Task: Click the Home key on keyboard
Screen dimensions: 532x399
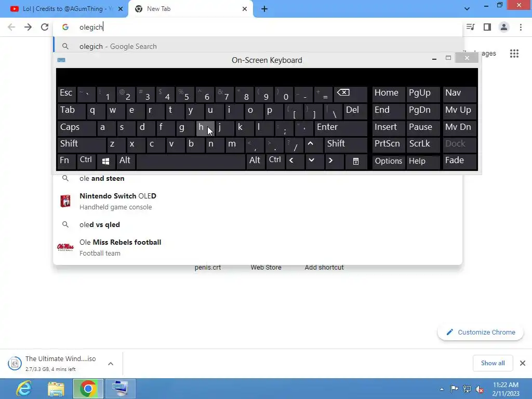Action: click(x=389, y=94)
